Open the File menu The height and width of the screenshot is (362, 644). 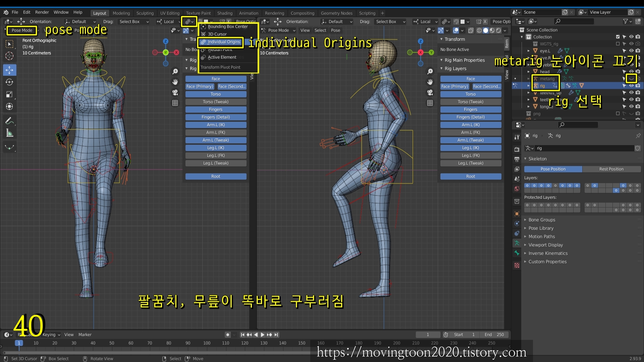[x=15, y=12]
